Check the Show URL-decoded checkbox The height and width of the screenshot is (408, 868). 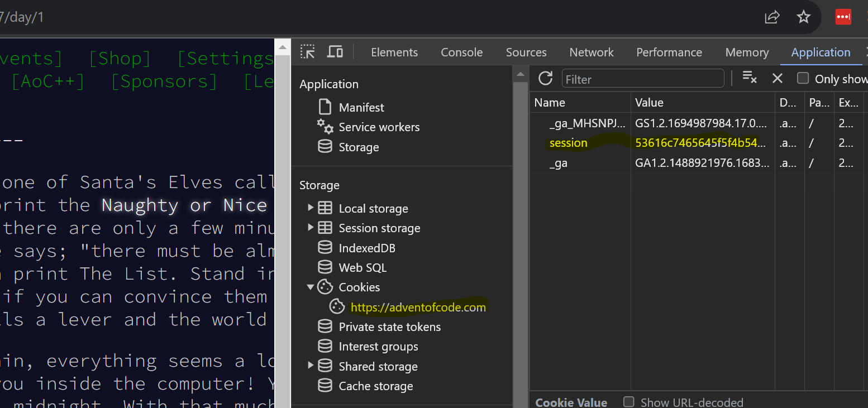[629, 402]
